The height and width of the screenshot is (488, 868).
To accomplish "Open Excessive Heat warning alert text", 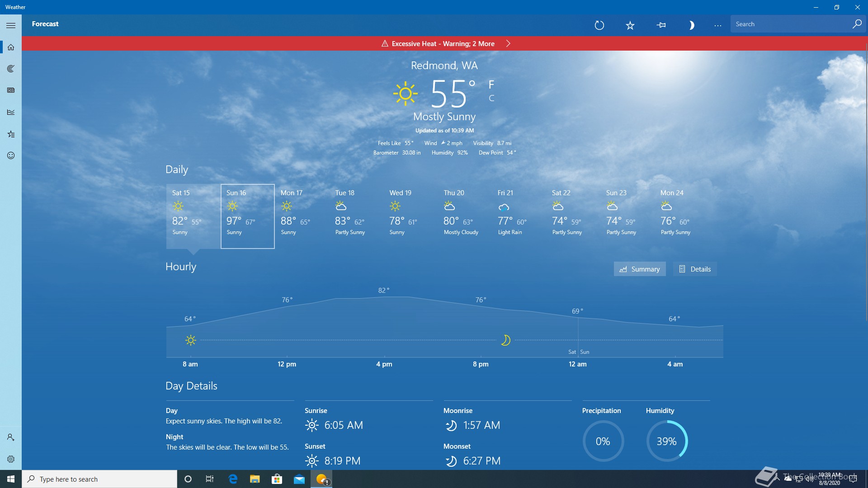I will click(x=443, y=44).
